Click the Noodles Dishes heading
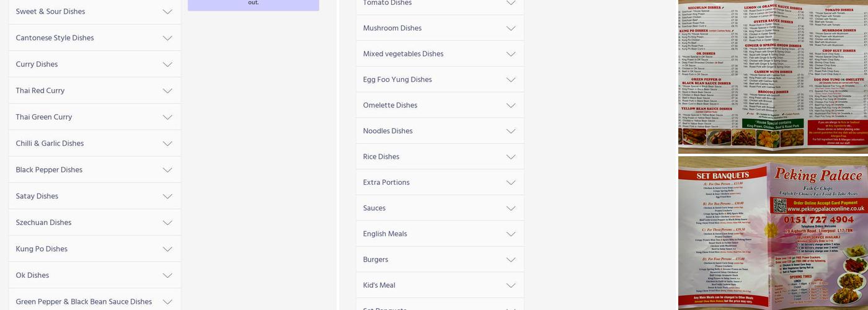 [388, 131]
